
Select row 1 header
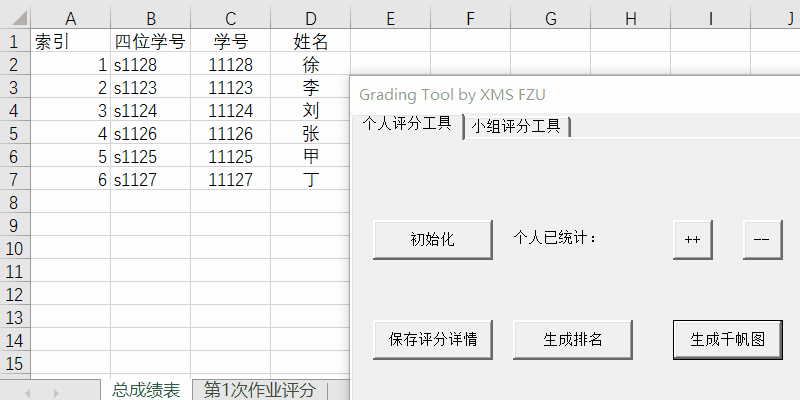tap(15, 40)
